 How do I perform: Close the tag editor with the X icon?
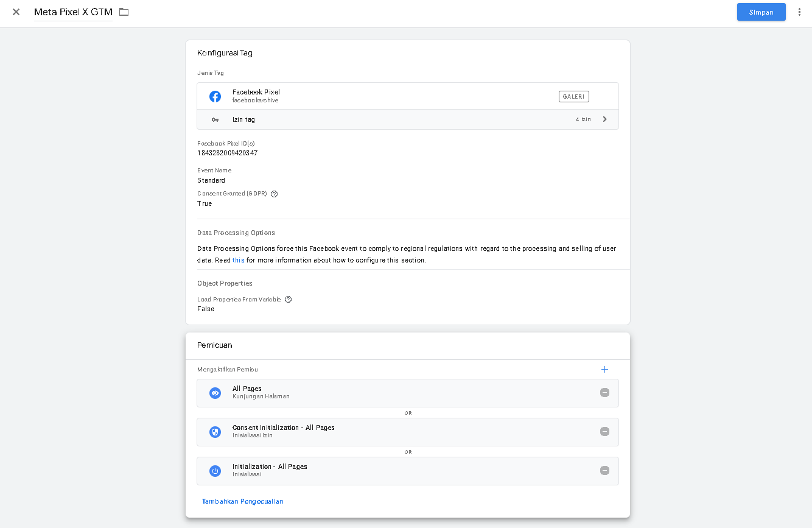click(x=16, y=12)
